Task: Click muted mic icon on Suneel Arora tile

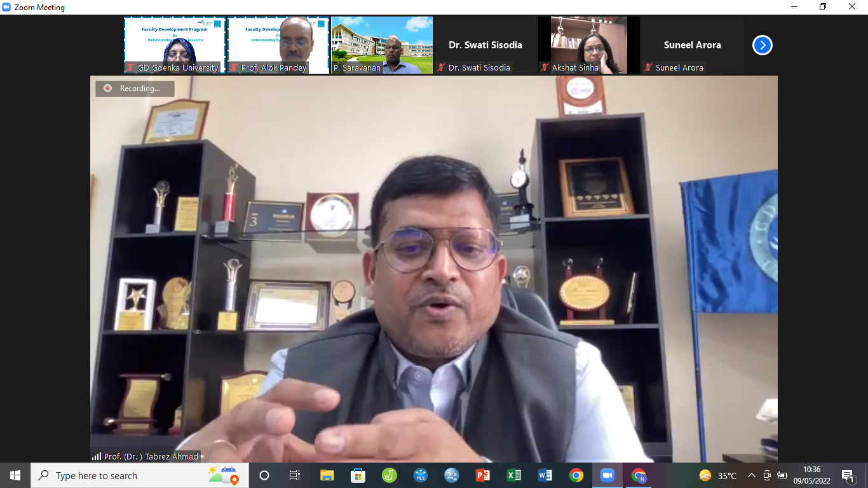Action: 648,67
